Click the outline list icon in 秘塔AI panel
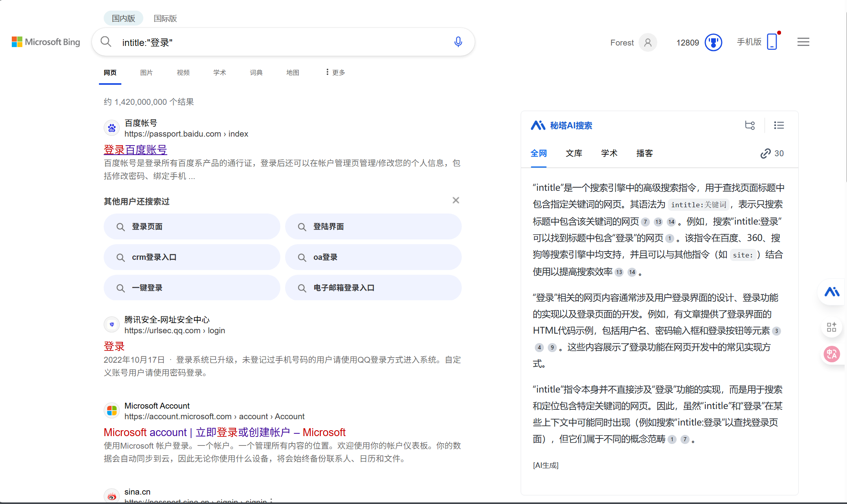Viewport: 847px width, 504px height. (x=779, y=125)
